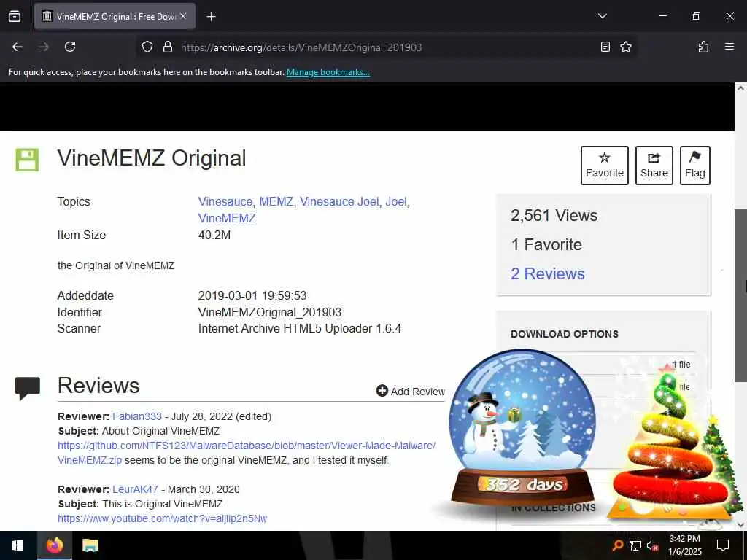Click the speech bubble Reviews icon
This screenshot has width=747, height=560.
pyautogui.click(x=27, y=388)
